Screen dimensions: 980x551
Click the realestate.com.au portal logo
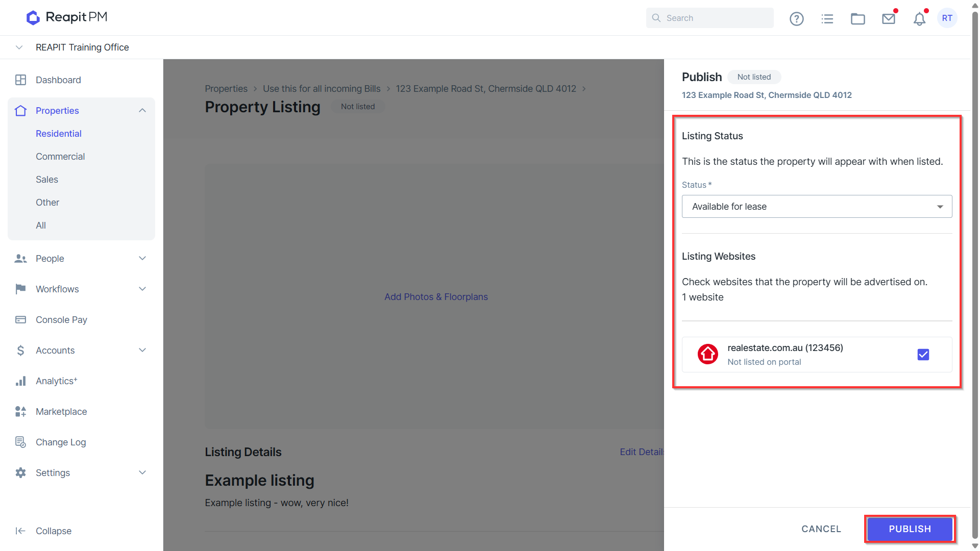tap(708, 354)
